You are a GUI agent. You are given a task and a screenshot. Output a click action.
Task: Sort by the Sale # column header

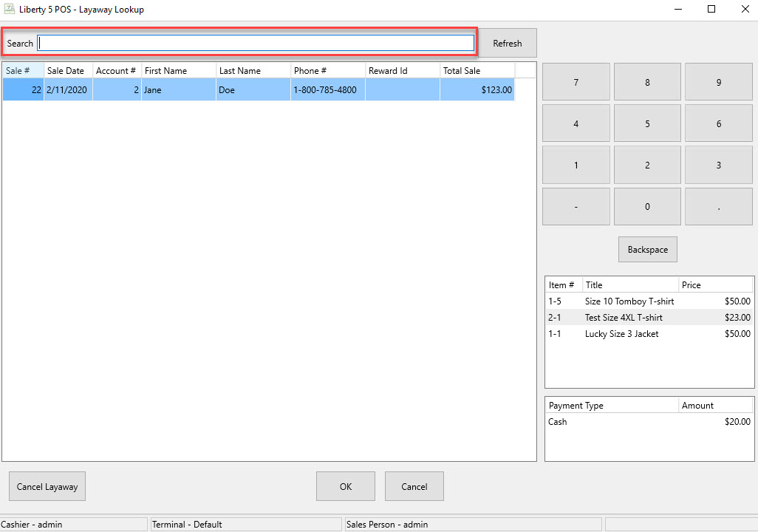point(23,71)
